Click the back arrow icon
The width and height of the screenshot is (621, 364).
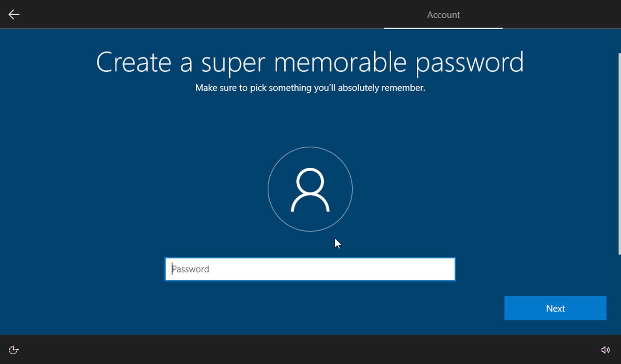coord(14,14)
